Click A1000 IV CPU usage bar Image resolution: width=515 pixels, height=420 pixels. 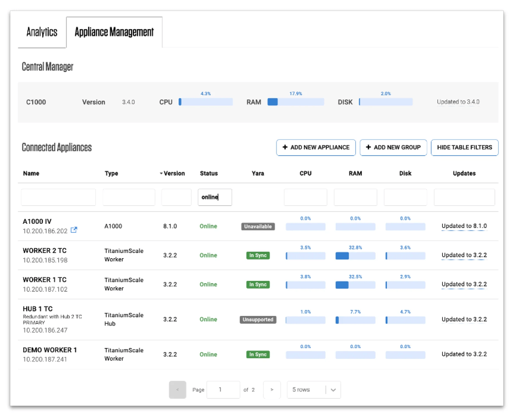(x=306, y=227)
